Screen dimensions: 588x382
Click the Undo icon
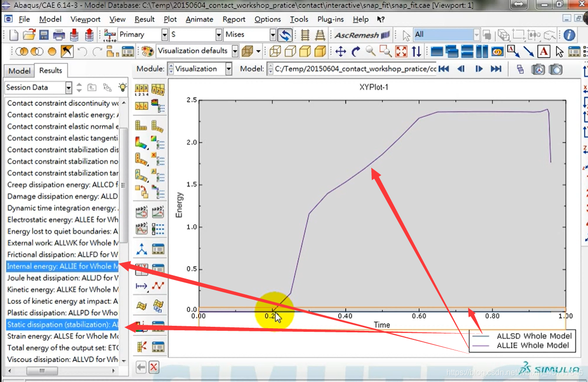tap(82, 51)
